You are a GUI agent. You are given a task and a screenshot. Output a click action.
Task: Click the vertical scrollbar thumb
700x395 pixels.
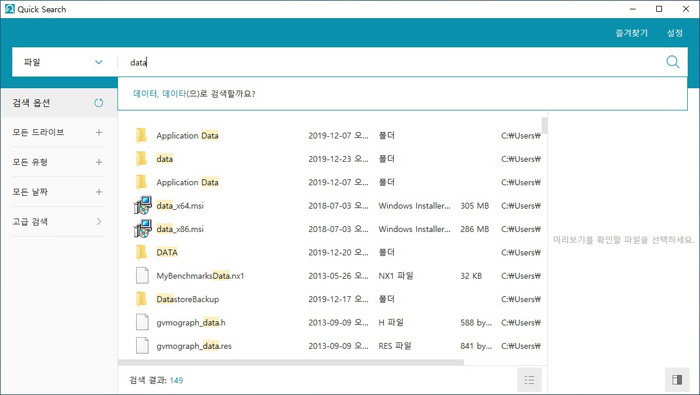(x=544, y=125)
